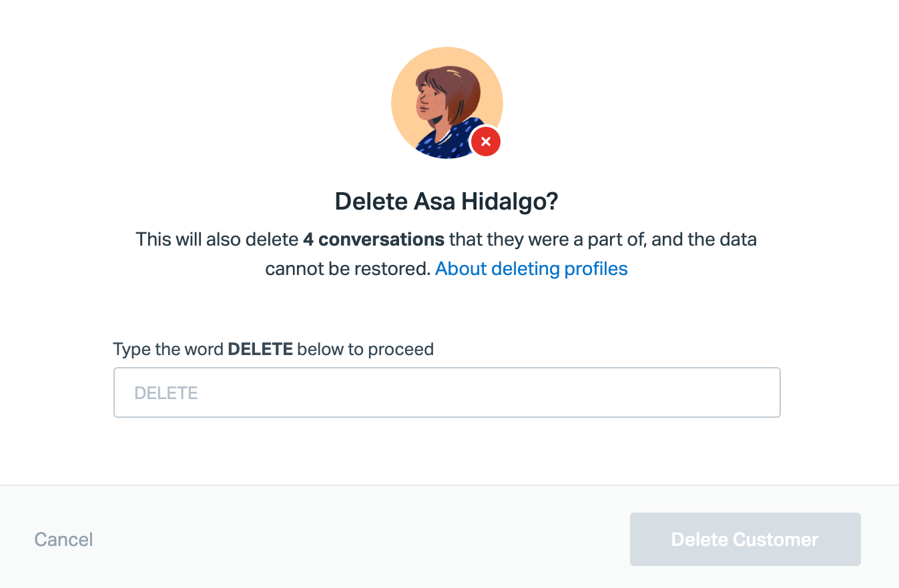Screen dimensions: 899x588
Task: Click the bold DELETE word in label
Action: pos(260,349)
